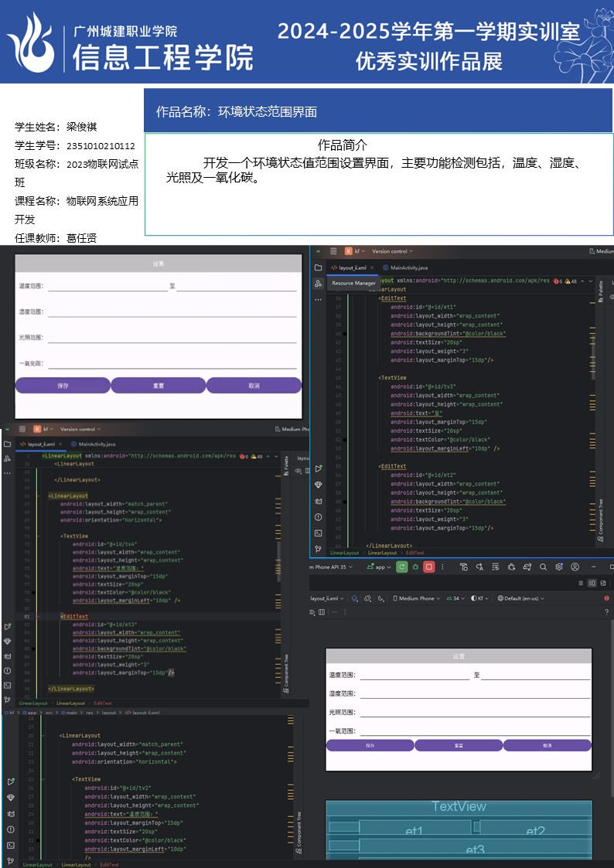Open Search Everywhere magnifier icon
Screen dimensions: 614x868
click(x=544, y=567)
